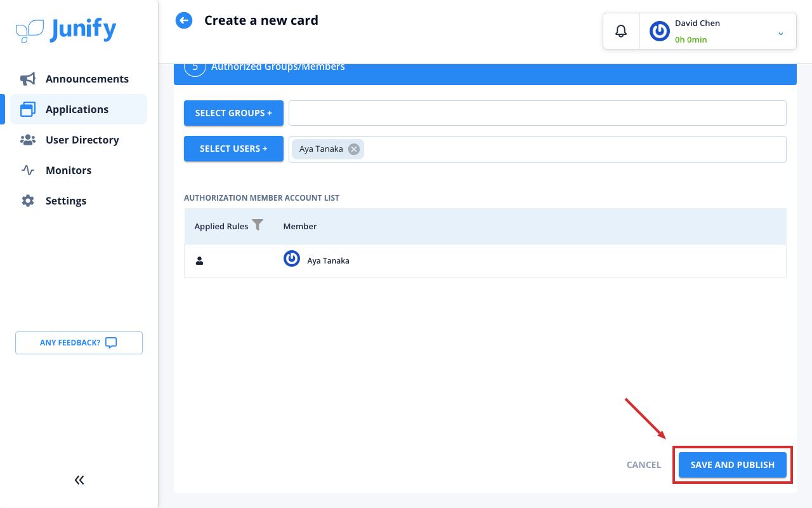Expand the David Chen account dropdown
The height and width of the screenshot is (508, 812).
[781, 34]
